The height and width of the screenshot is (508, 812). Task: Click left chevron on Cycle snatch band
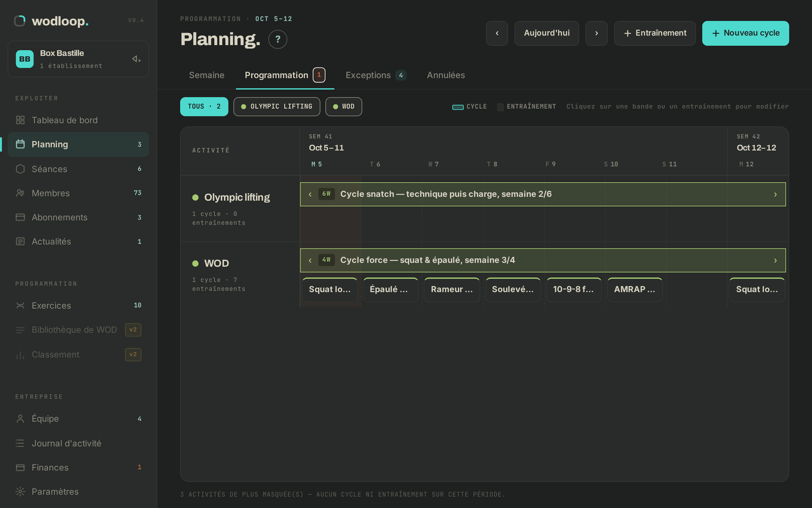[x=310, y=195]
